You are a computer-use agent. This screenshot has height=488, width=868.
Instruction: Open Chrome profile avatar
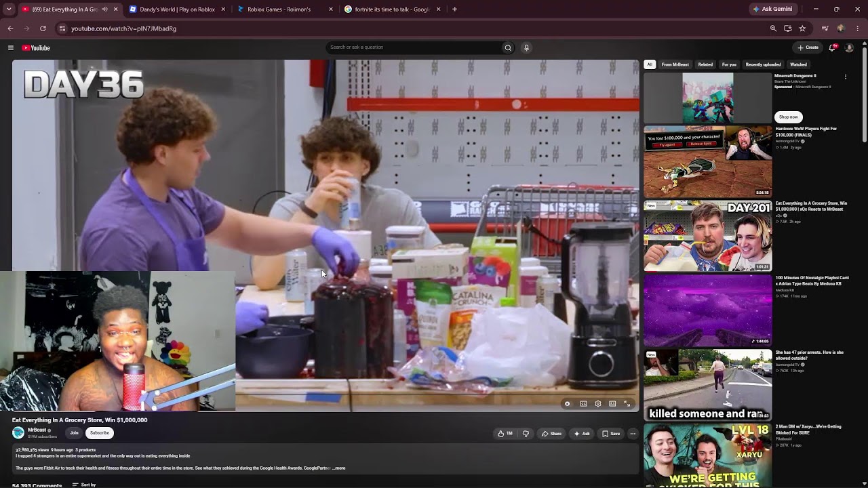pos(841,28)
